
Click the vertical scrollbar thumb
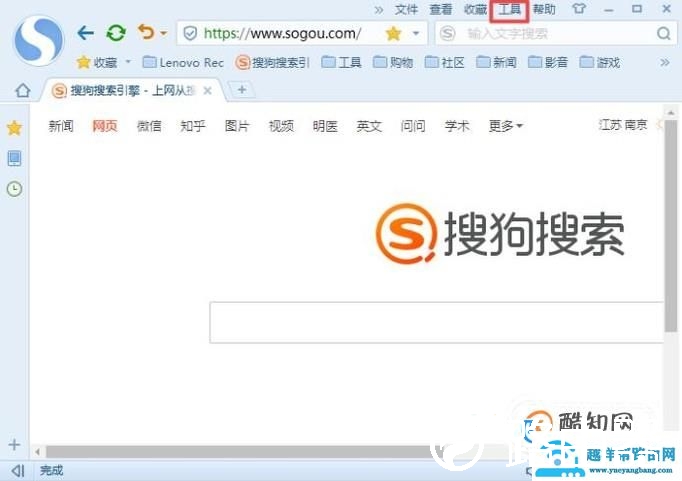click(x=670, y=225)
